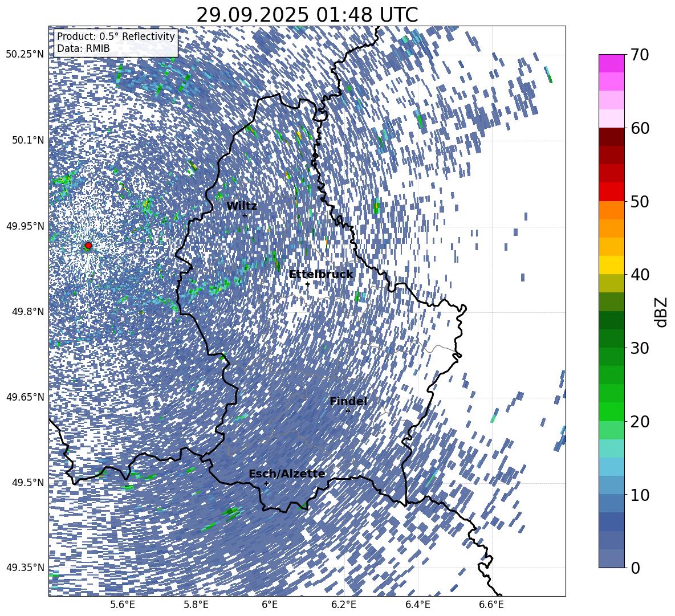Click the colorbar tick label 0
The image size is (675, 616).
pyautogui.click(x=636, y=568)
